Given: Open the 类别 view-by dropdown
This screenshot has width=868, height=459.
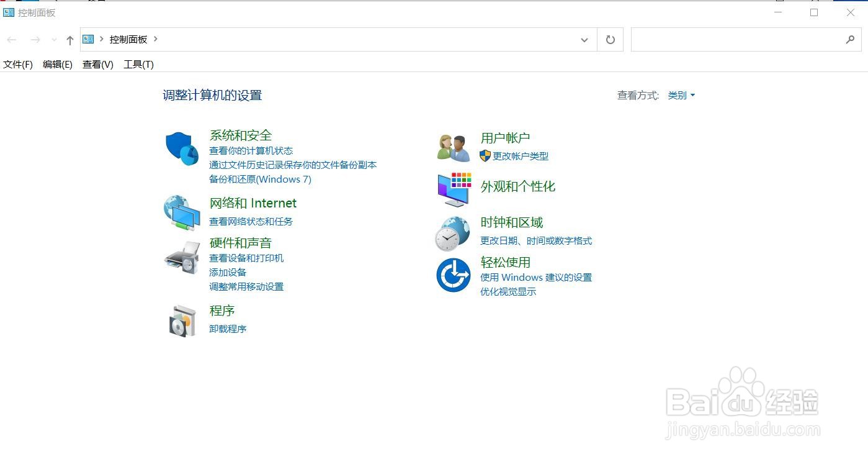Looking at the screenshot, I should point(681,95).
